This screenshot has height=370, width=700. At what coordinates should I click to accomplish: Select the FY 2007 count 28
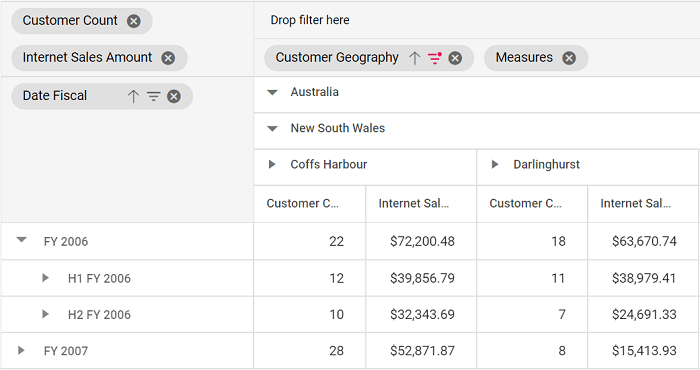coord(337,351)
